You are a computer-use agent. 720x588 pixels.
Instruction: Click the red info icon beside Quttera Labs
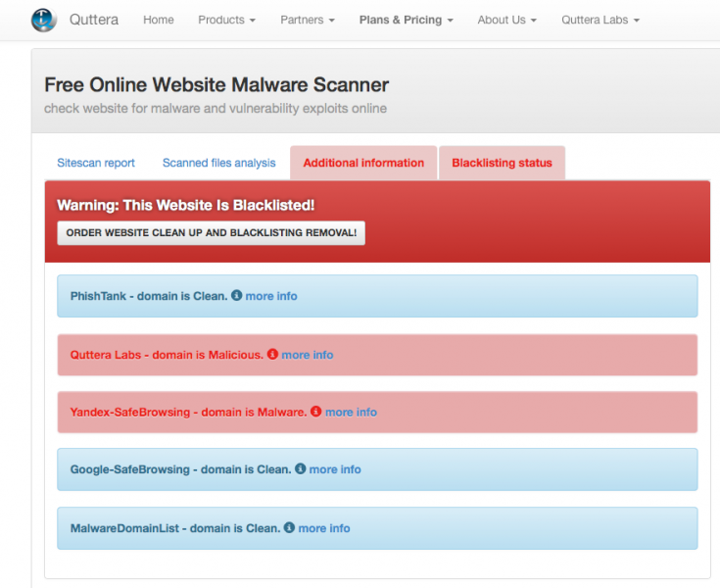coord(272,354)
